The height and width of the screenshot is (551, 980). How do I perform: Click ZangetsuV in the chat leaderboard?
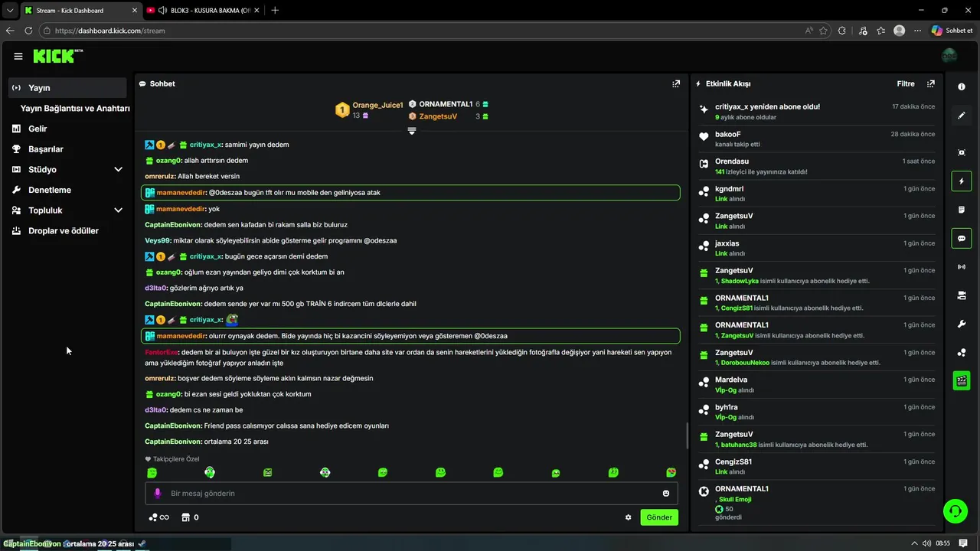(x=438, y=116)
